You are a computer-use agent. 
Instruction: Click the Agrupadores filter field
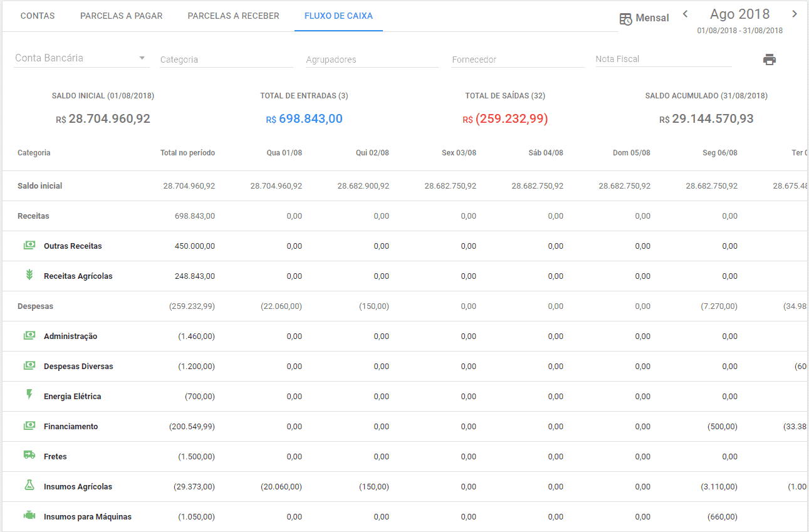pos(372,60)
